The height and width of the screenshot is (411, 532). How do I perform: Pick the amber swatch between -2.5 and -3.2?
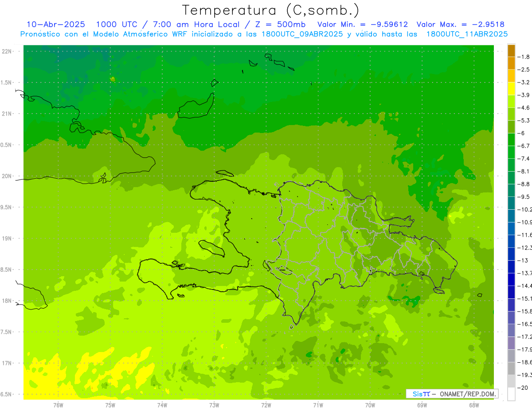511,76
